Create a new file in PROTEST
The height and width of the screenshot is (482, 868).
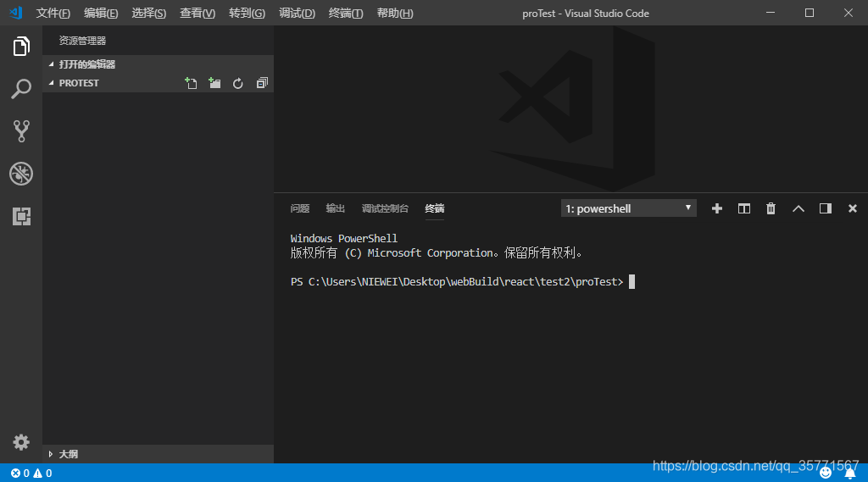191,83
